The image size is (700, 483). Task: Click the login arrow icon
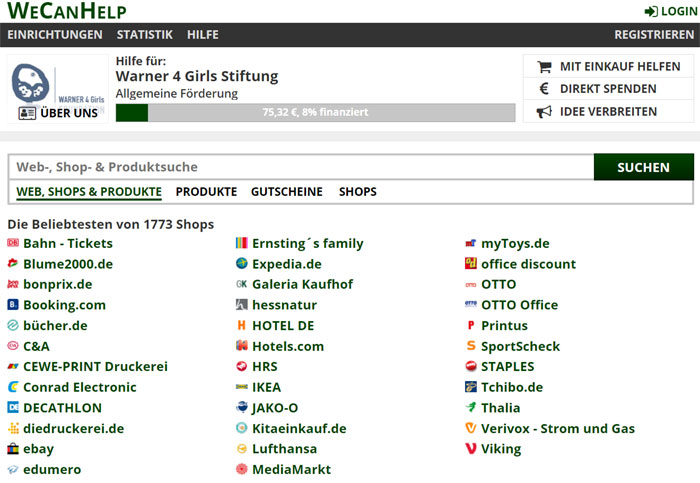click(651, 11)
